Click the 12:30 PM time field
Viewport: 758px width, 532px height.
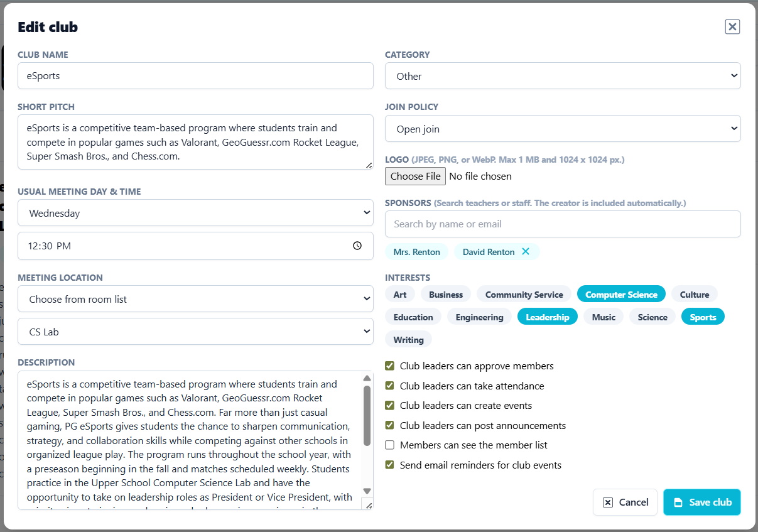pyautogui.click(x=195, y=246)
